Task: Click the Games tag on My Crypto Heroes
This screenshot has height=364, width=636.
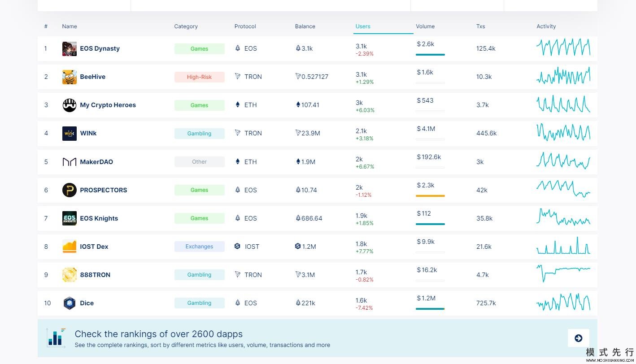Action: [x=200, y=105]
